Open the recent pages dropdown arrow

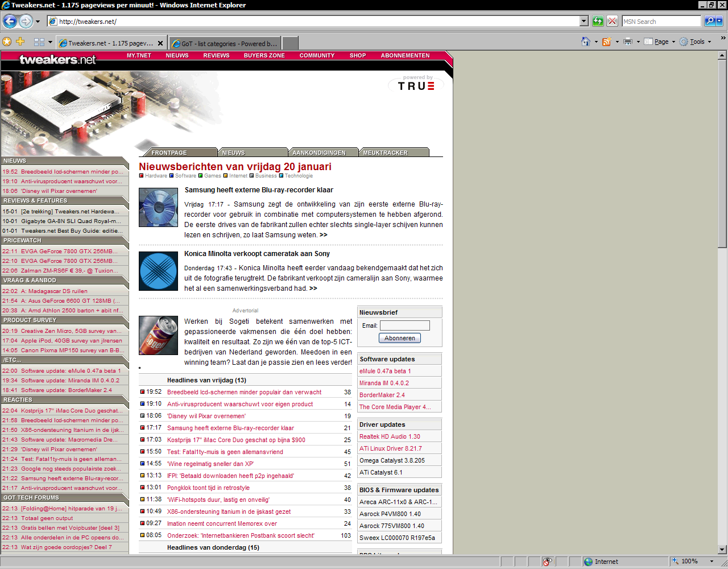(38, 22)
